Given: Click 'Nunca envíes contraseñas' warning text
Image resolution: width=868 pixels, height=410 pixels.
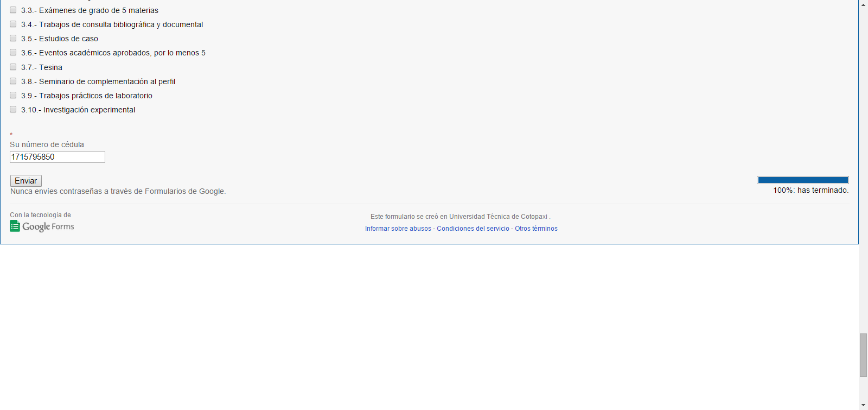Looking at the screenshot, I should [118, 191].
